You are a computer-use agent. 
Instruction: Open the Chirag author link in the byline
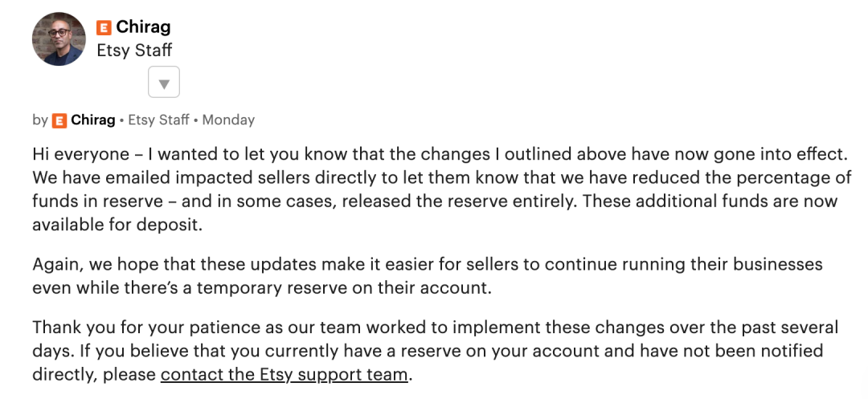pyautogui.click(x=93, y=120)
